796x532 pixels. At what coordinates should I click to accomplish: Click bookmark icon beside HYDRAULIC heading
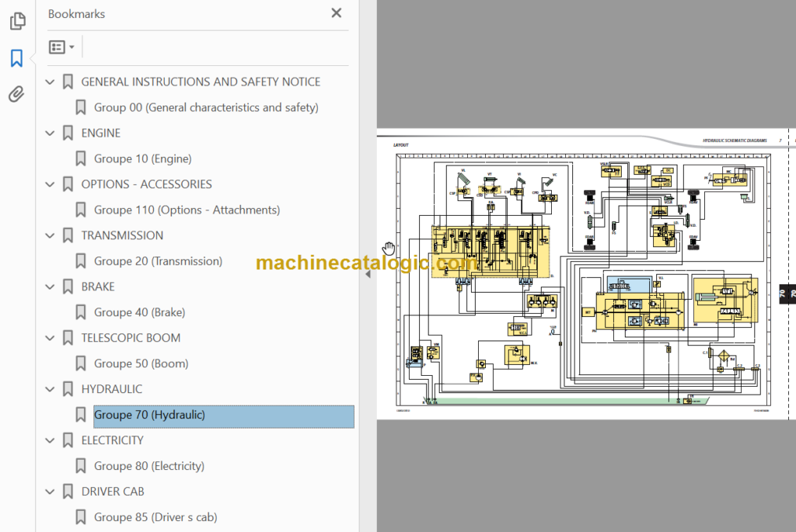(68, 389)
